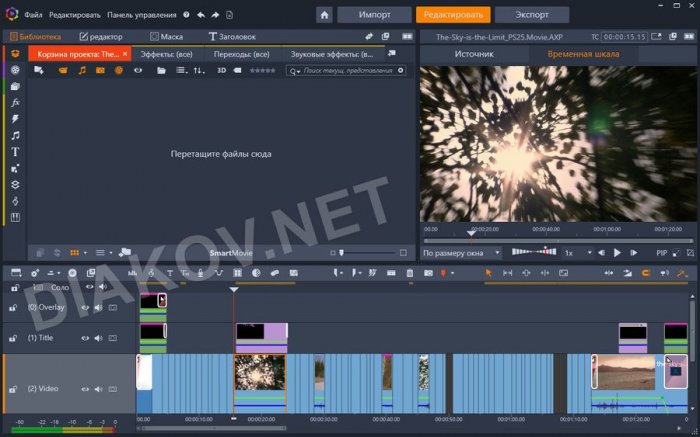
Task: Click the 3D filter icon in library
Action: [222, 71]
